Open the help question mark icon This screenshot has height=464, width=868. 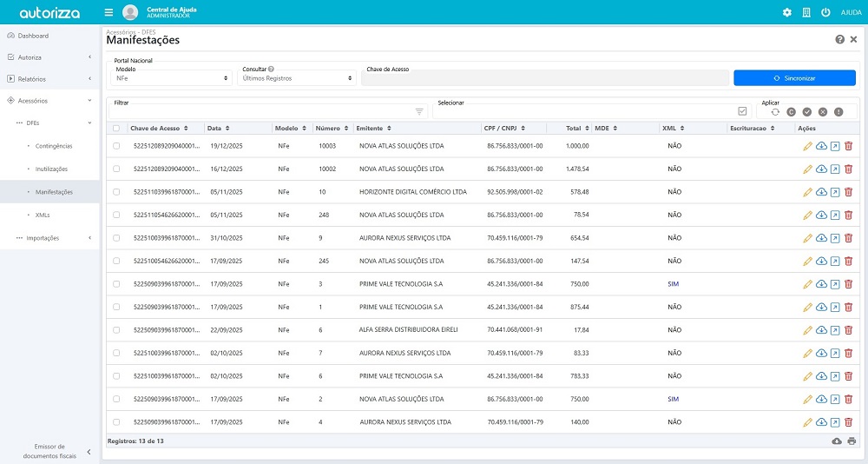[x=839, y=40]
